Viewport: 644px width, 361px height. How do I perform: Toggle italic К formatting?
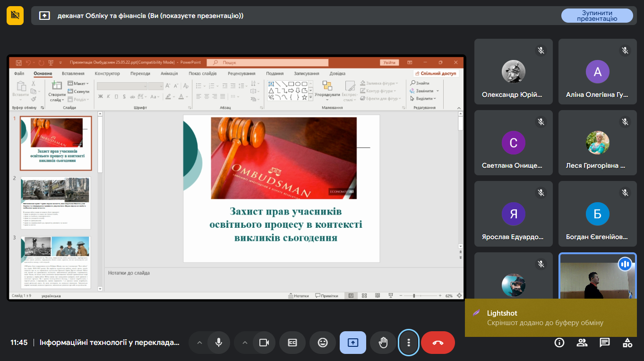108,96
